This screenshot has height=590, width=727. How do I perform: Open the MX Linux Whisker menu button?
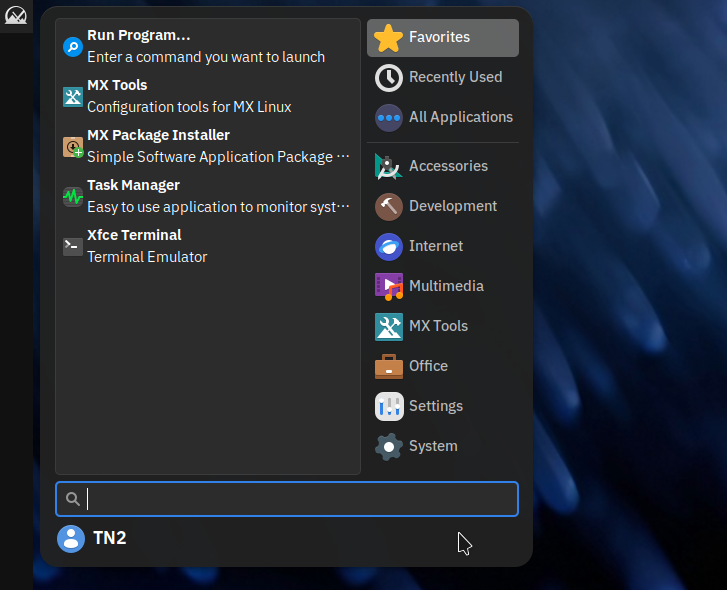coord(16,15)
